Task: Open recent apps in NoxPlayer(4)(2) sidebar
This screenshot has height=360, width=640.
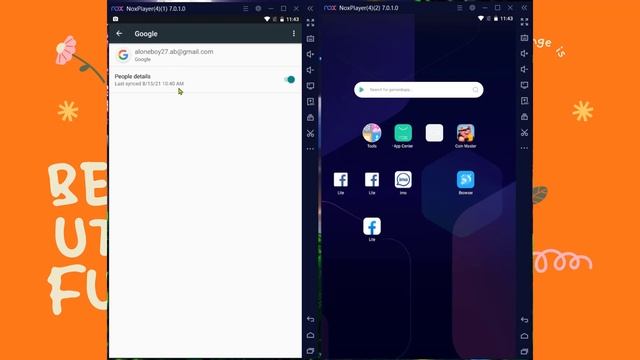Action: (524, 351)
